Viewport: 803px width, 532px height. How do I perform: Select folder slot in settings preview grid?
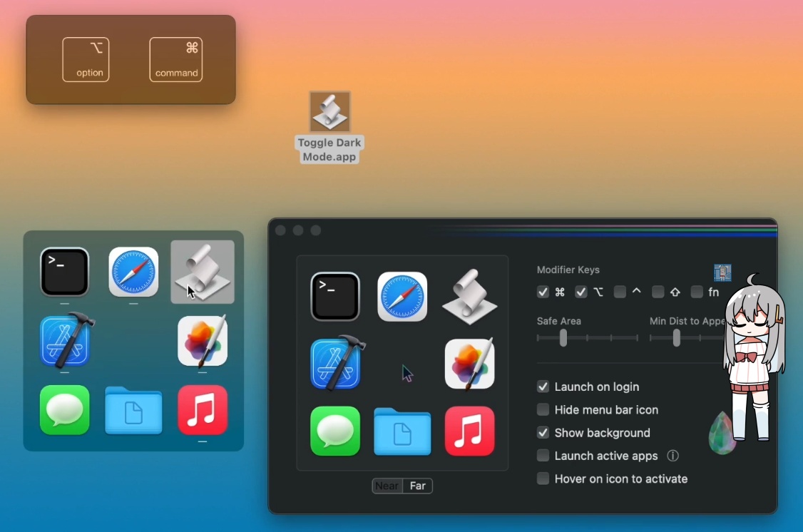402,431
